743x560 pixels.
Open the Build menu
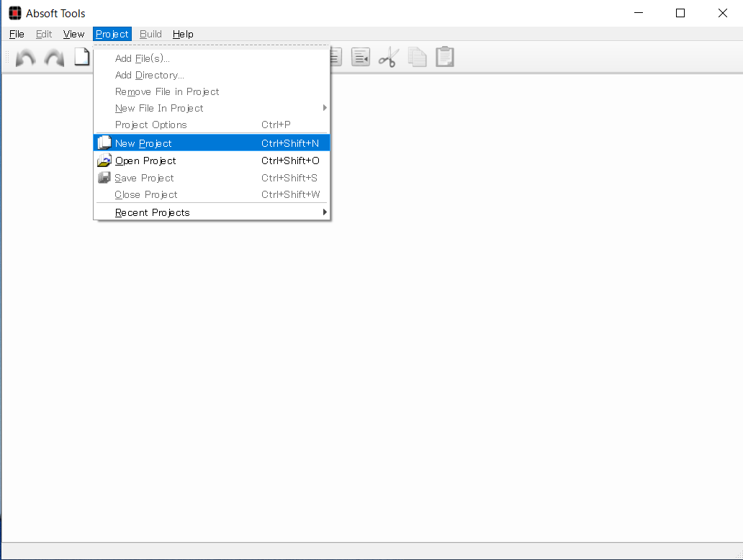pos(150,34)
